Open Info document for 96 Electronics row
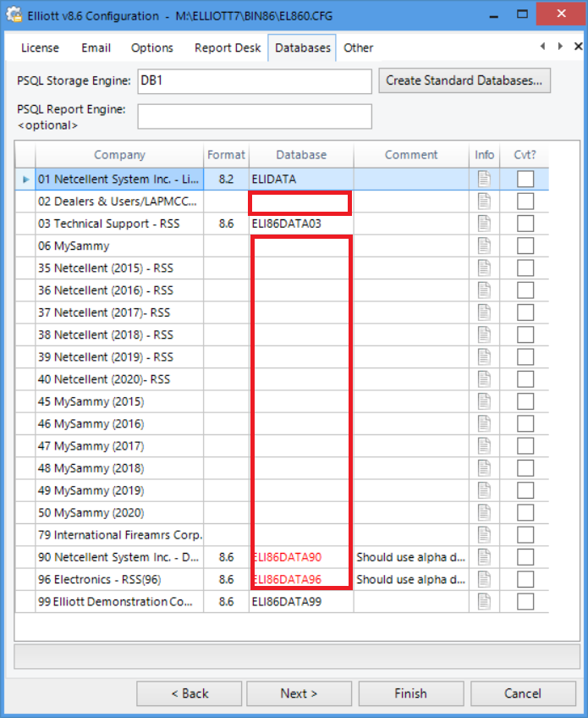This screenshot has width=588, height=718. click(484, 579)
